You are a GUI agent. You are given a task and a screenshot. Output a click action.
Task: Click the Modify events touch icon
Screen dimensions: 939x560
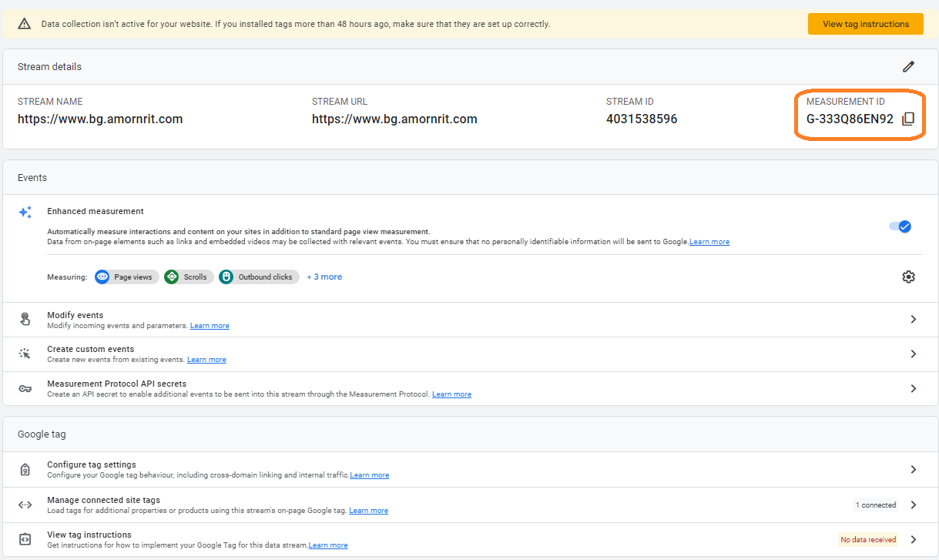25,320
